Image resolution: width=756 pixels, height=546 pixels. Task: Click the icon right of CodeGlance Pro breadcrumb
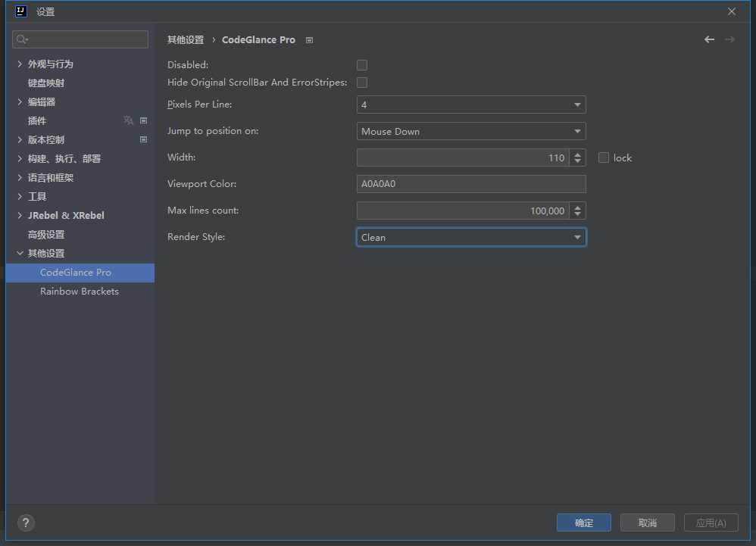pos(309,39)
